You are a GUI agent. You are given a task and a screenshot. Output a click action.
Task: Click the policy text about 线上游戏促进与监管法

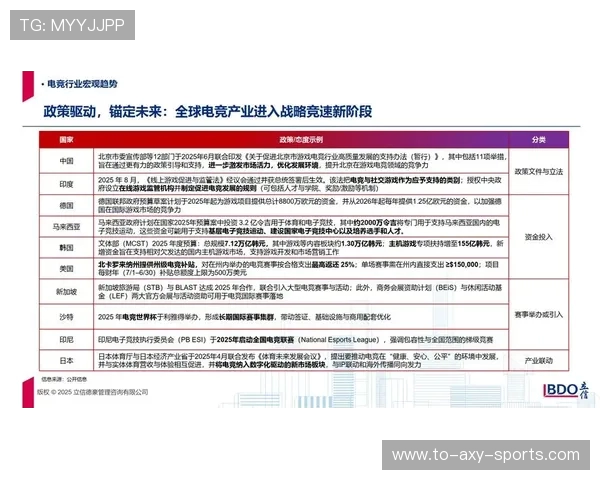pos(300,184)
